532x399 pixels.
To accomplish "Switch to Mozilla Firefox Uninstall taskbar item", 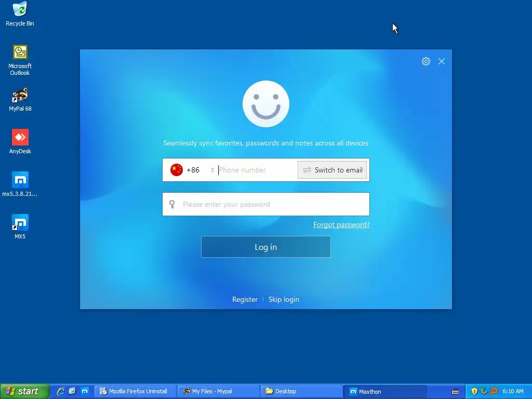I will pyautogui.click(x=136, y=392).
